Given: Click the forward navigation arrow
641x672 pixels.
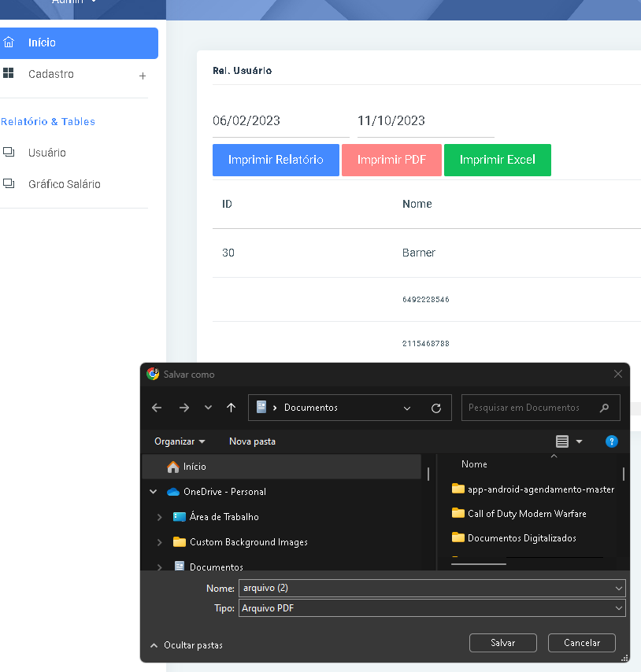Looking at the screenshot, I should click(183, 408).
